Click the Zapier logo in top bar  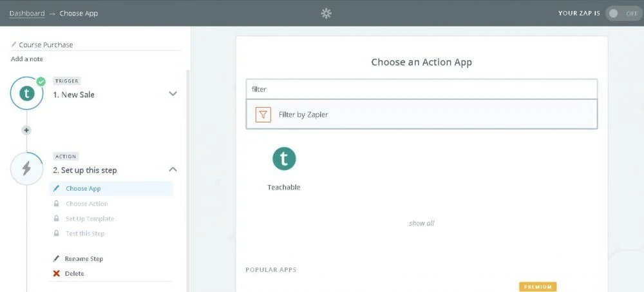(326, 13)
